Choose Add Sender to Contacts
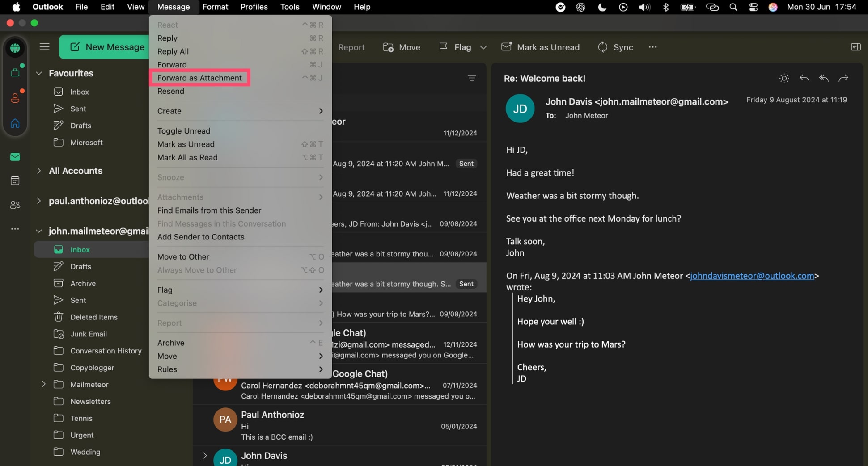 point(240,237)
